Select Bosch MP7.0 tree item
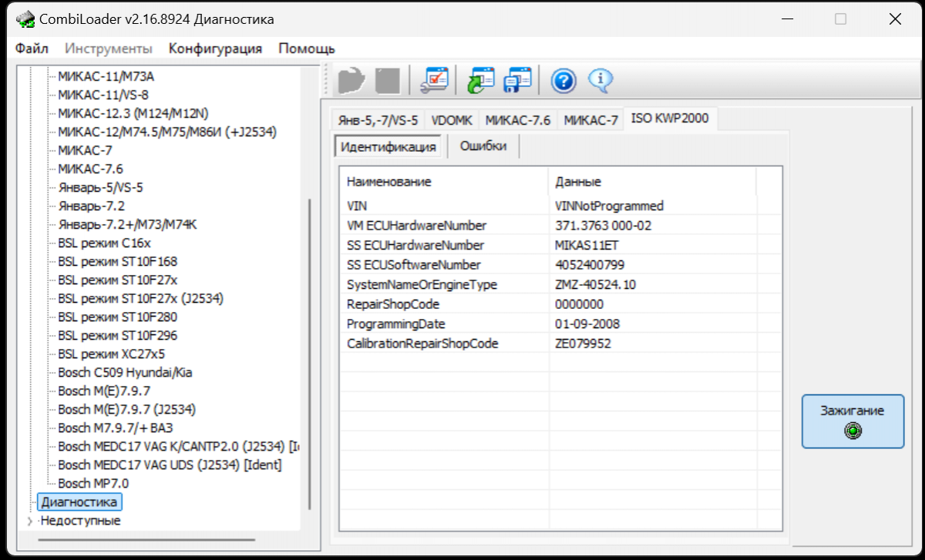The image size is (925, 560). pos(93,483)
